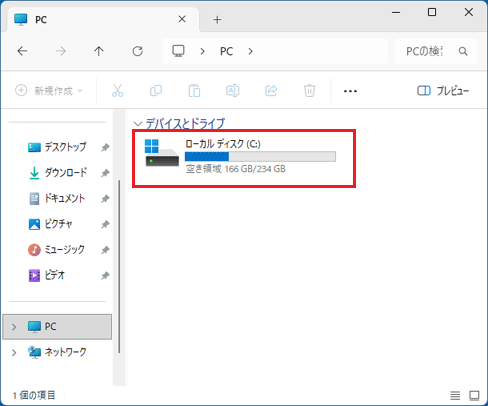Click the Cut scissors icon
The image size is (488, 406).
tap(117, 90)
